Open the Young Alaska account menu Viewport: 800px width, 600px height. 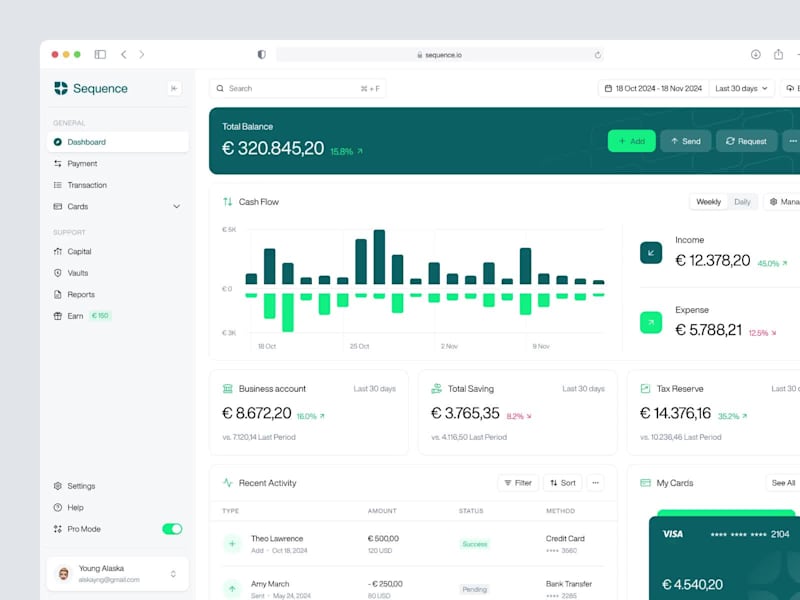(x=116, y=572)
